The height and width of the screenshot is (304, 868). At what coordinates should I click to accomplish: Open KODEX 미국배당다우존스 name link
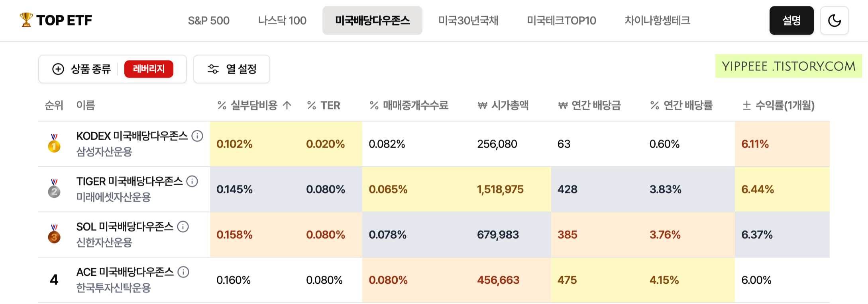tap(132, 136)
